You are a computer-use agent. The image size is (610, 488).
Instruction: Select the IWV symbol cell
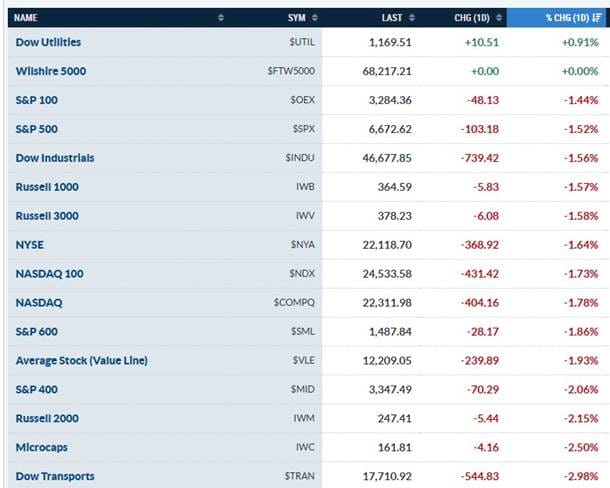click(305, 216)
